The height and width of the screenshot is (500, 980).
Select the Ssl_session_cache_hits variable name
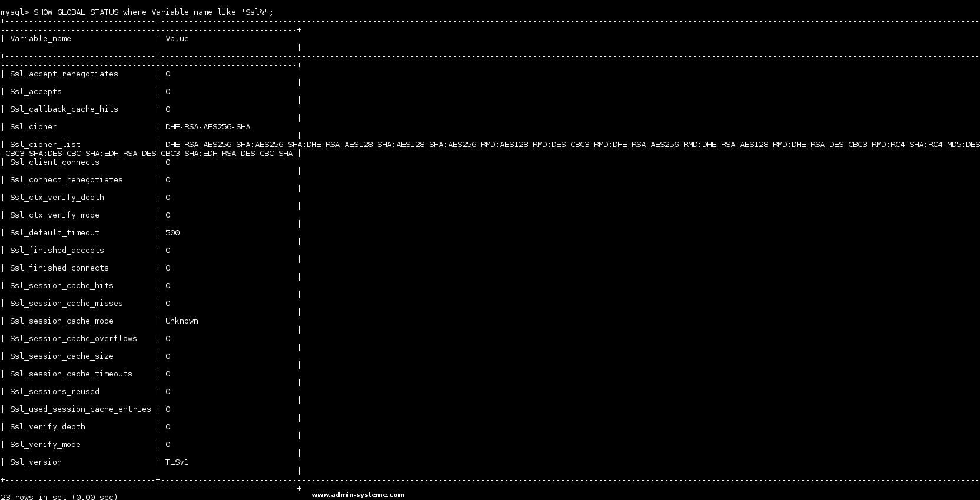[x=62, y=285]
